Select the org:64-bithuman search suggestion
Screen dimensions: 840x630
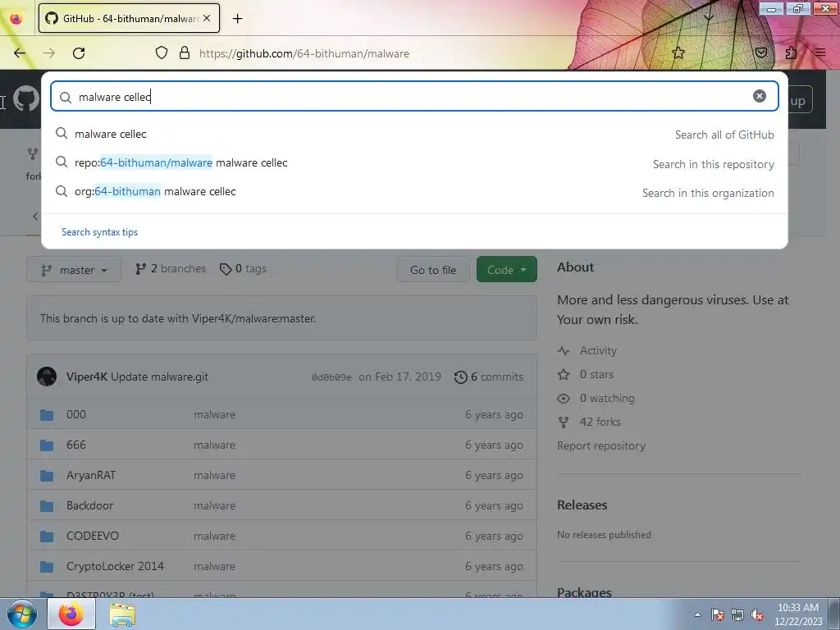pos(414,192)
